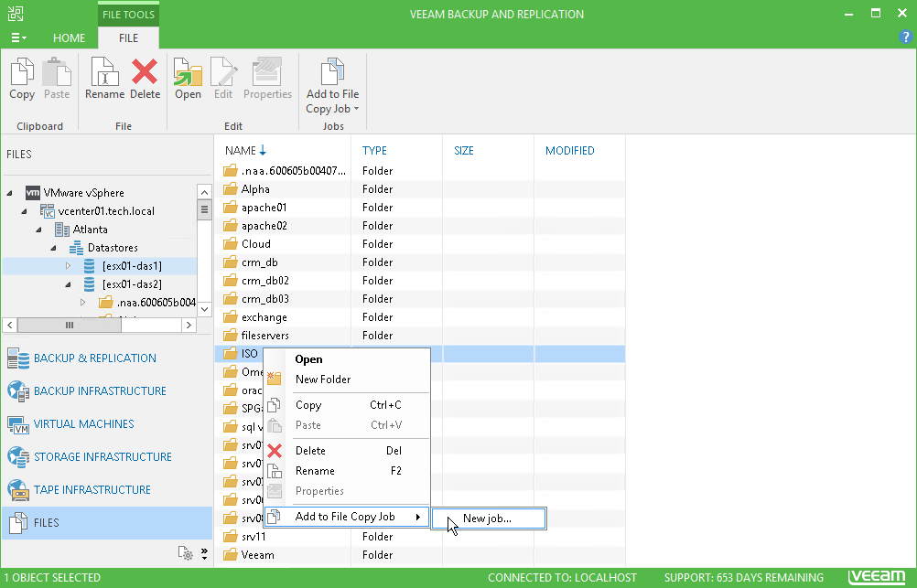
Task: Select the apache02 folder row
Action: pos(420,226)
